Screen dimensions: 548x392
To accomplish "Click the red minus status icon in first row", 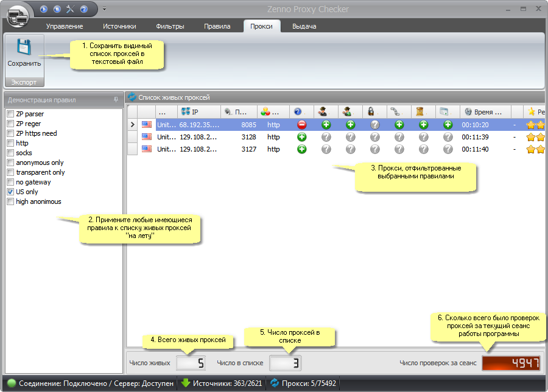I will pos(301,125).
